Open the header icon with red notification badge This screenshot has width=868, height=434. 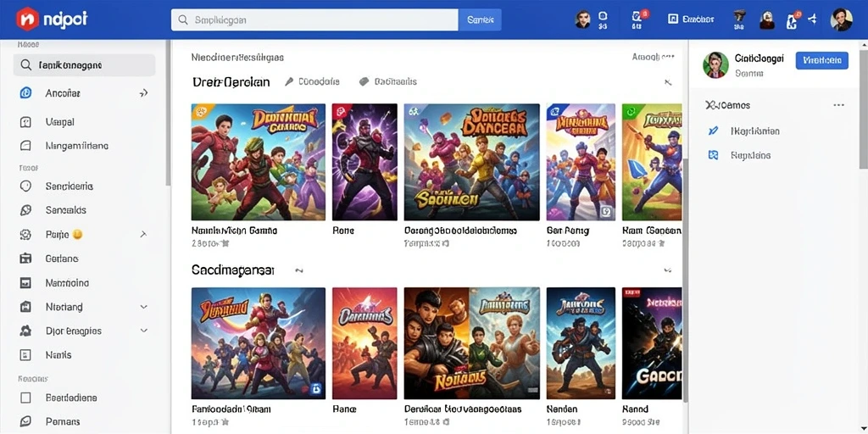[637, 19]
